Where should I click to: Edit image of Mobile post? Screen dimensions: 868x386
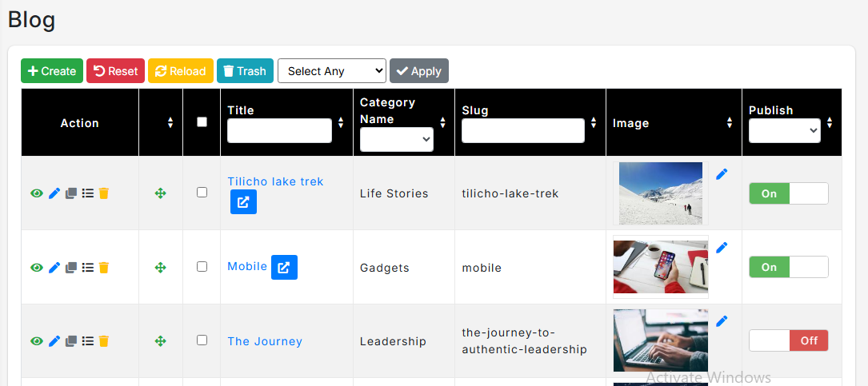pos(722,248)
